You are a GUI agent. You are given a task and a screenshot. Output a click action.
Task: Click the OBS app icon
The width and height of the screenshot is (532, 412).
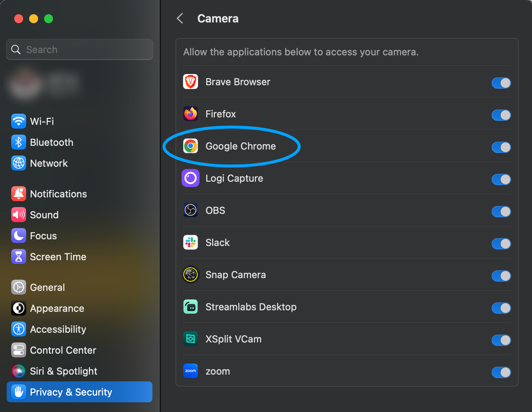click(191, 210)
